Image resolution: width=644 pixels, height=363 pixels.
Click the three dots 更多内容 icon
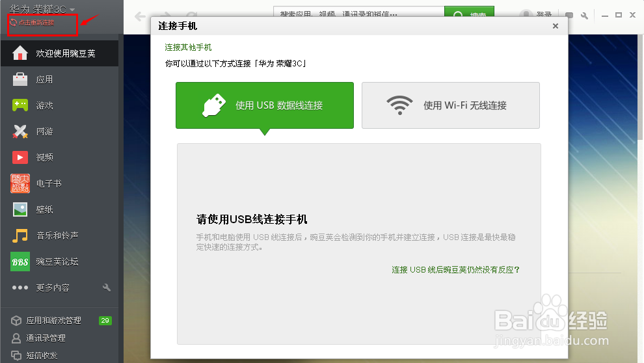point(20,288)
